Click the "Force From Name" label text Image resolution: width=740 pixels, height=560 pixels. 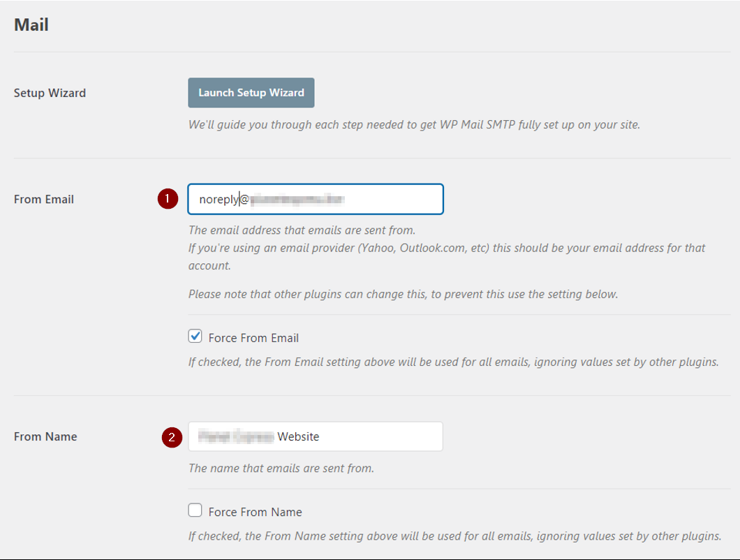click(x=255, y=512)
